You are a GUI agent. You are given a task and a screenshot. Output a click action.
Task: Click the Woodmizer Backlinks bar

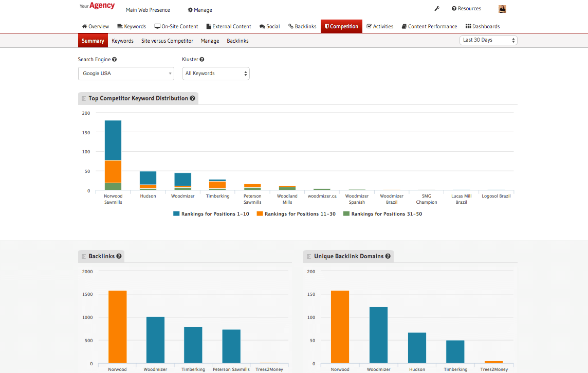[155, 340]
